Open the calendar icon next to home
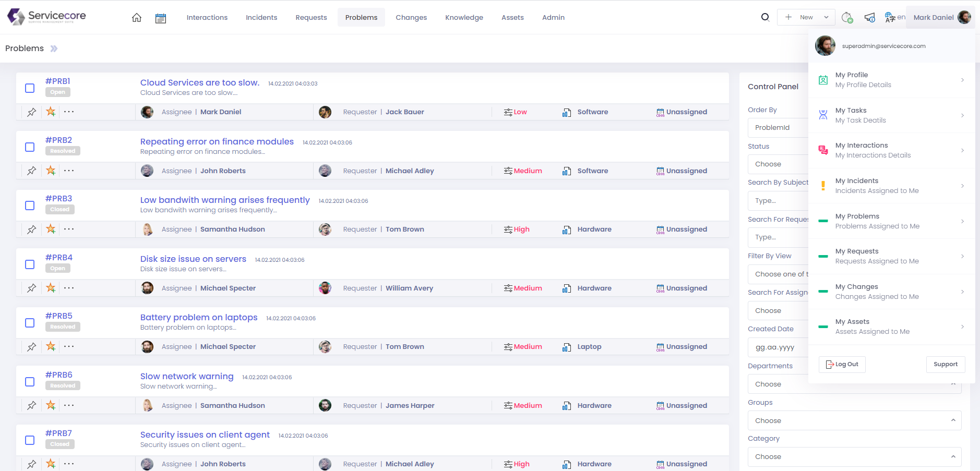 click(161, 18)
